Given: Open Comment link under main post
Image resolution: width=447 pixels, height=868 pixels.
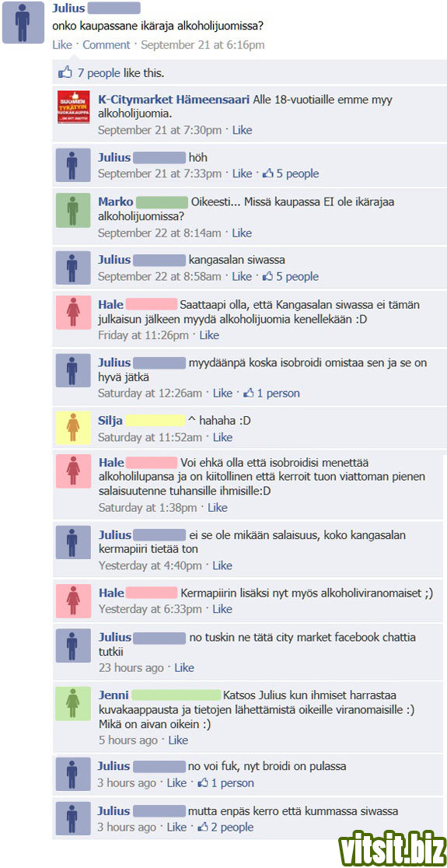Looking at the screenshot, I should coord(107,45).
